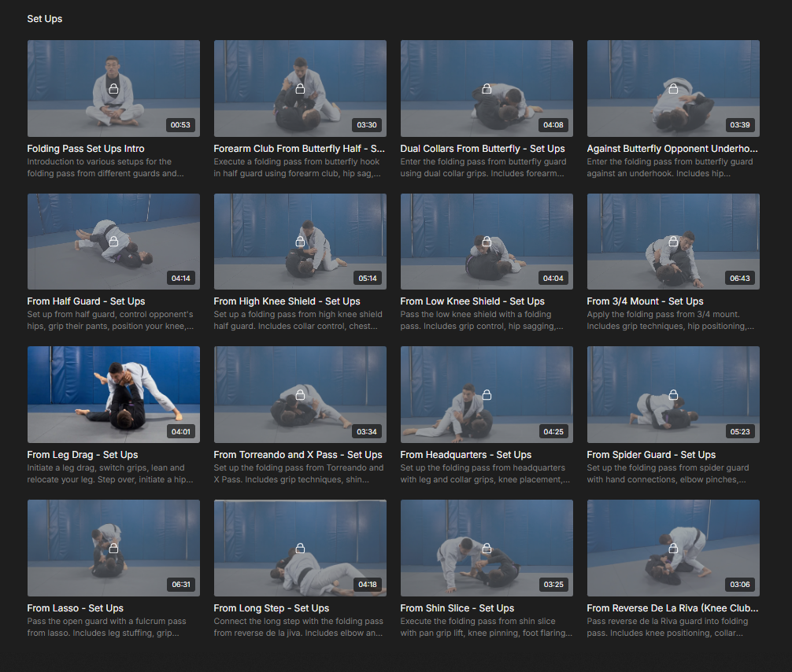This screenshot has height=672, width=792.
Task: Click lock icon on From High Knee Shield video
Action: 300,242
